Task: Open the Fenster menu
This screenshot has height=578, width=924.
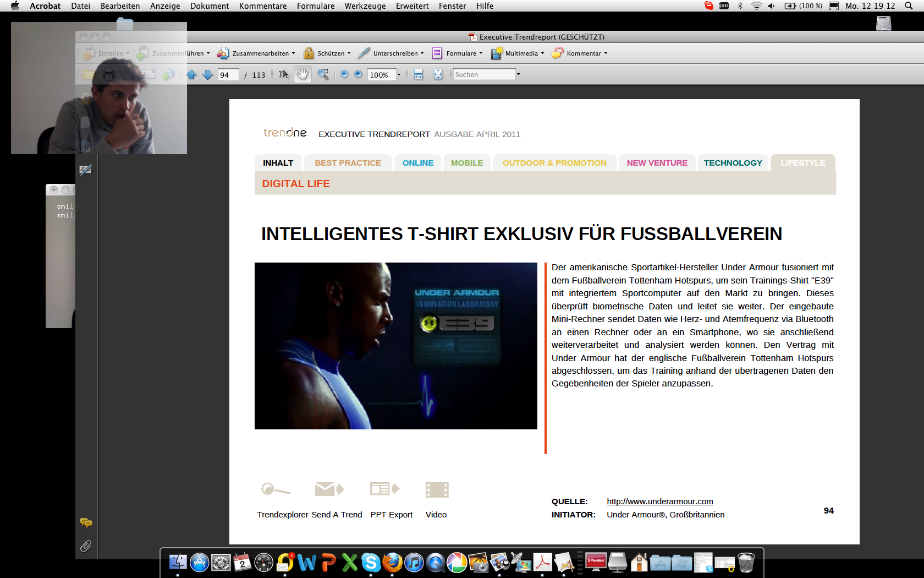Action: [x=452, y=6]
